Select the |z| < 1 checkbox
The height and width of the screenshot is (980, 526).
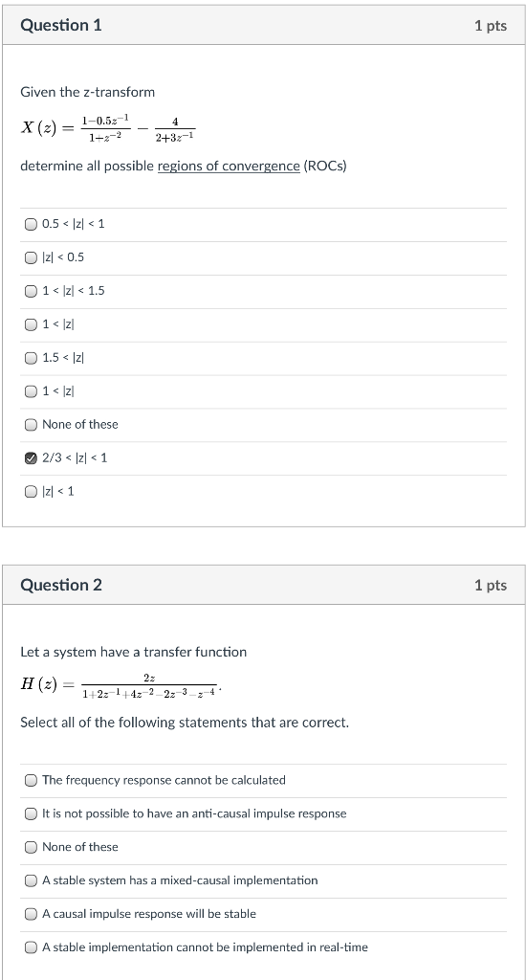point(31,492)
